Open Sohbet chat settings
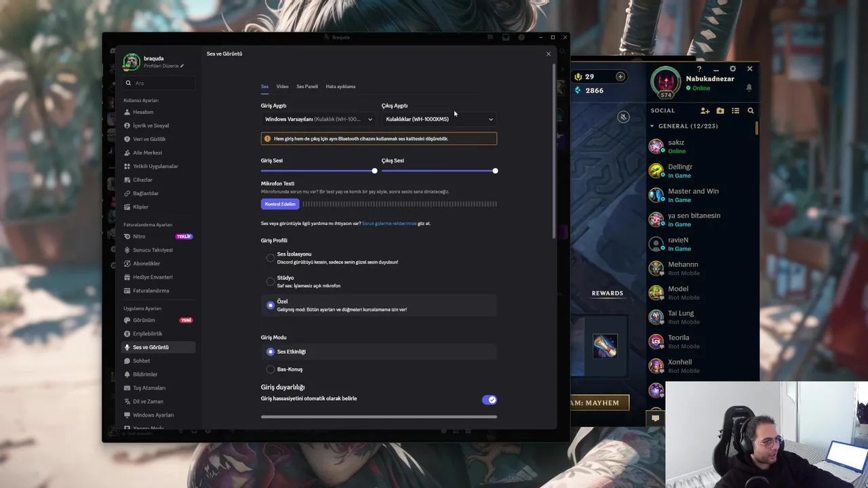This screenshot has height=488, width=868. point(158,361)
